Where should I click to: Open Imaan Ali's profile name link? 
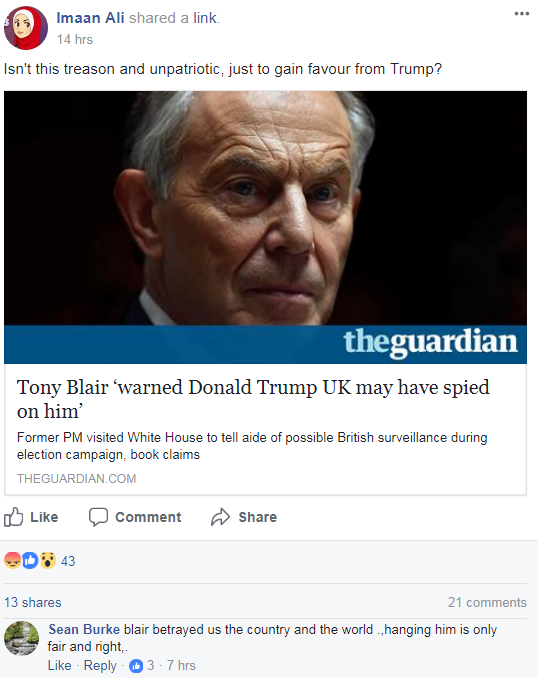(90, 18)
